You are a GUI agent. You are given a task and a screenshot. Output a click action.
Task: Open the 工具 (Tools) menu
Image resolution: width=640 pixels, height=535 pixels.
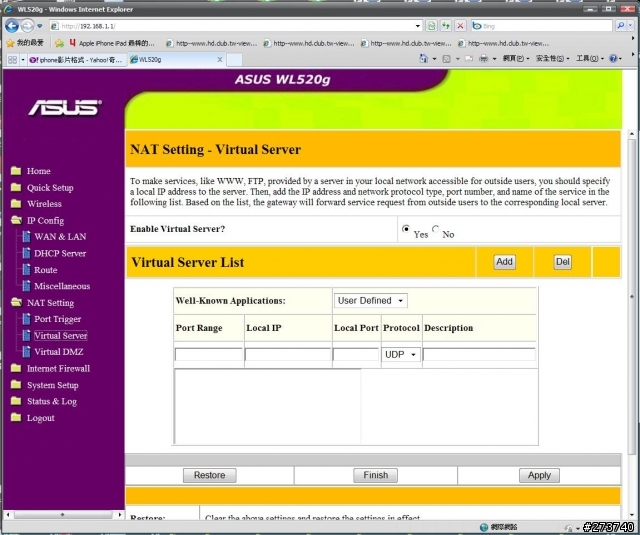[x=589, y=59]
